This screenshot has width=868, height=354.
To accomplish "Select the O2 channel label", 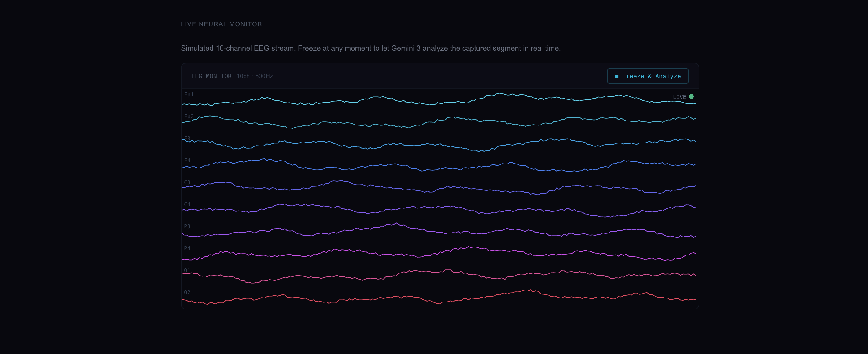I will [187, 292].
